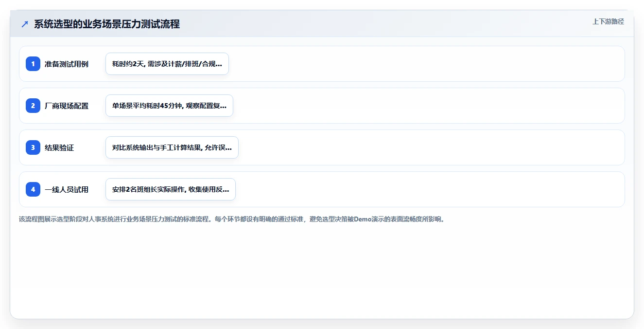The height and width of the screenshot is (329, 644).
Task: Select the 准备测试用例 step label
Action: (67, 64)
